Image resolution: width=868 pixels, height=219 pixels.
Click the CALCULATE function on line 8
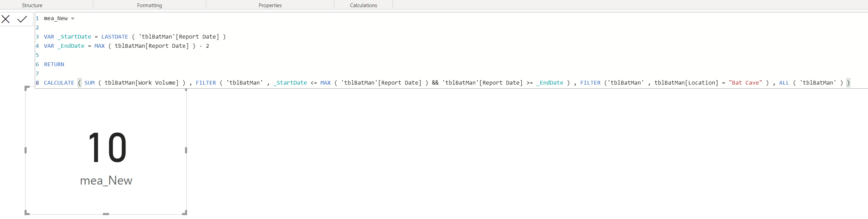(x=59, y=83)
